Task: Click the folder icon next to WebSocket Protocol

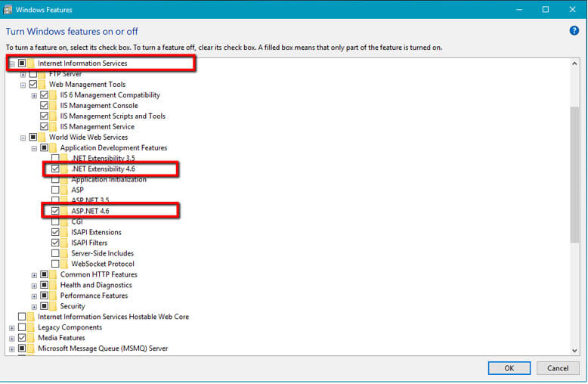Action: point(65,264)
